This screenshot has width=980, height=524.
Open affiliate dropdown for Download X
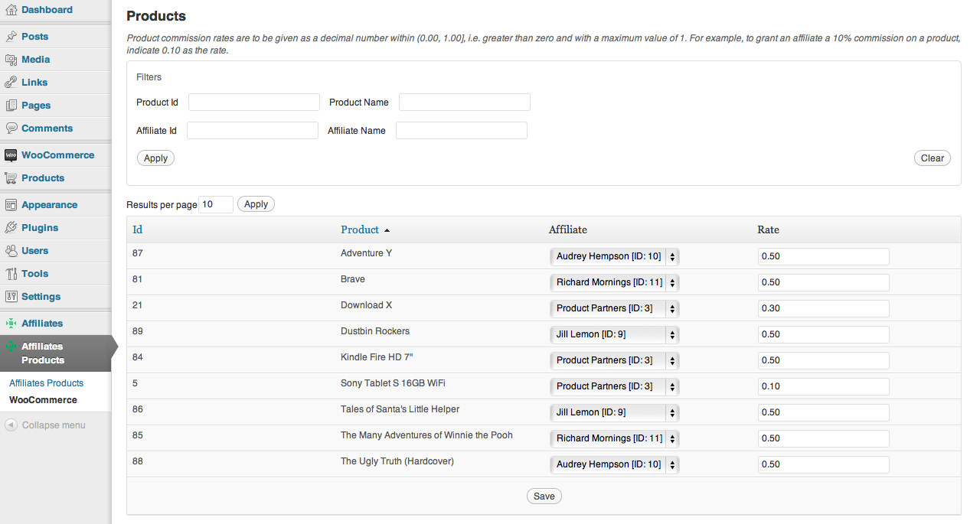(614, 308)
